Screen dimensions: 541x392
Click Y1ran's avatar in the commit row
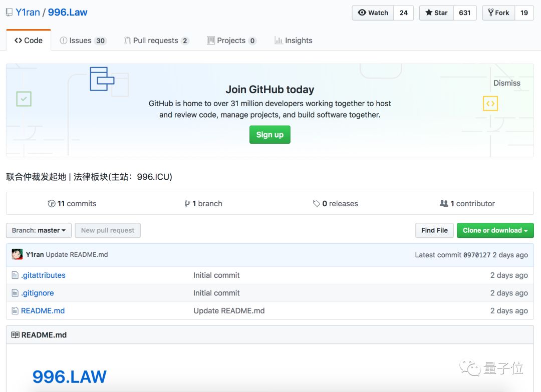[17, 254]
